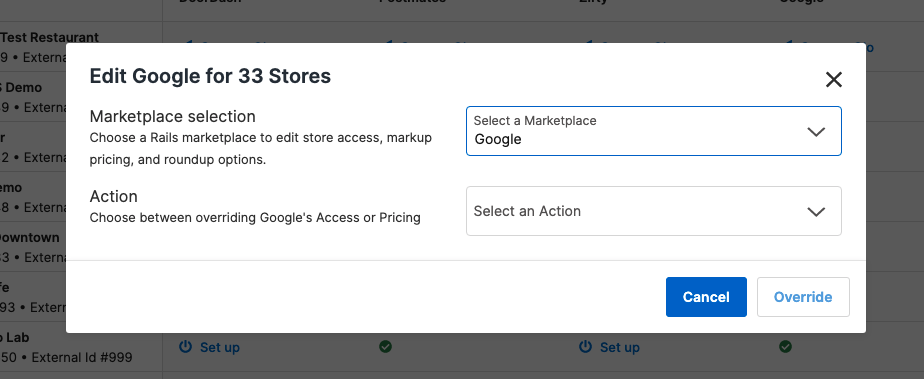The width and height of the screenshot is (924, 379).
Task: Click the chevron arrow in Action field
Action: 816,212
